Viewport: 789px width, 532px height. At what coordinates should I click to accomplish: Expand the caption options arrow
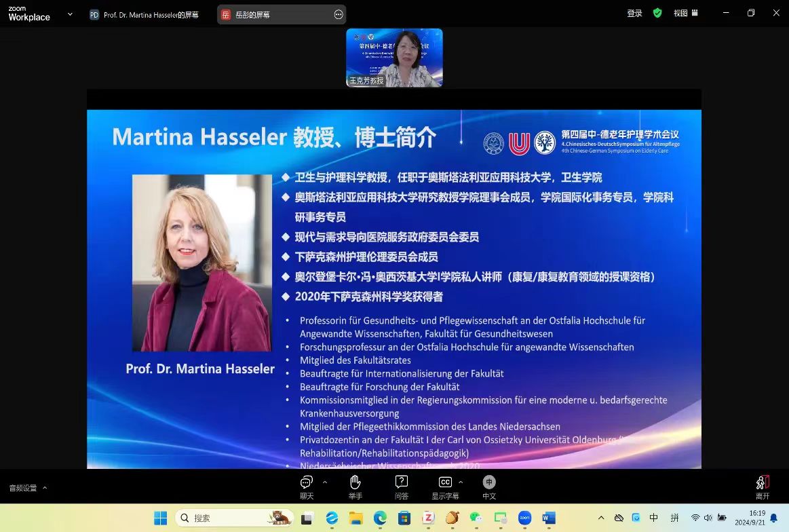point(461,482)
